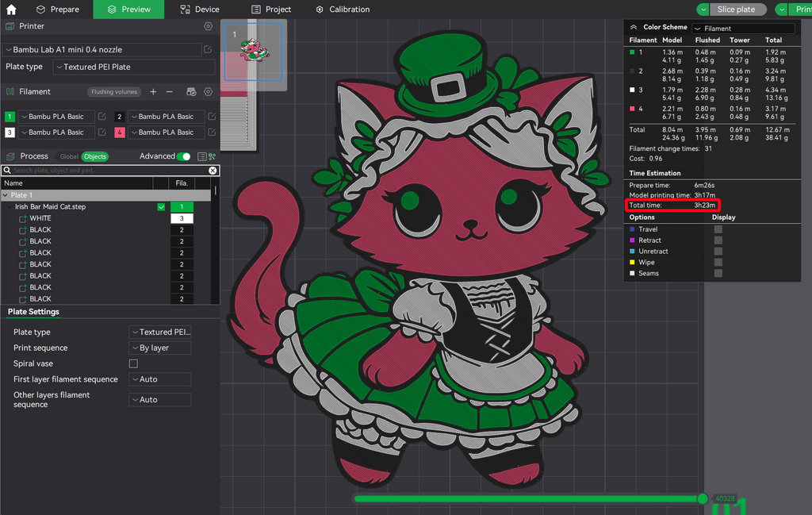Image resolution: width=812 pixels, height=515 pixels.
Task: Toggle Advanced mode switch
Action: tap(183, 156)
